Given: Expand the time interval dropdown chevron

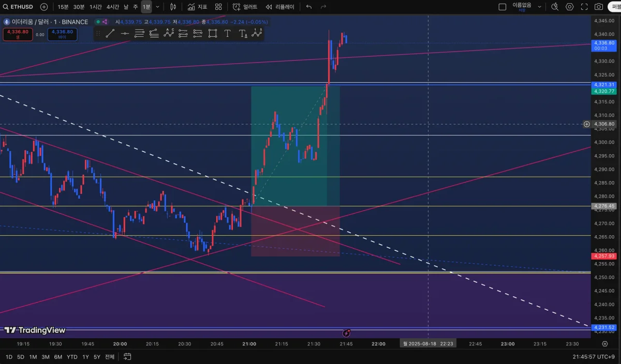Looking at the screenshot, I should (157, 7).
